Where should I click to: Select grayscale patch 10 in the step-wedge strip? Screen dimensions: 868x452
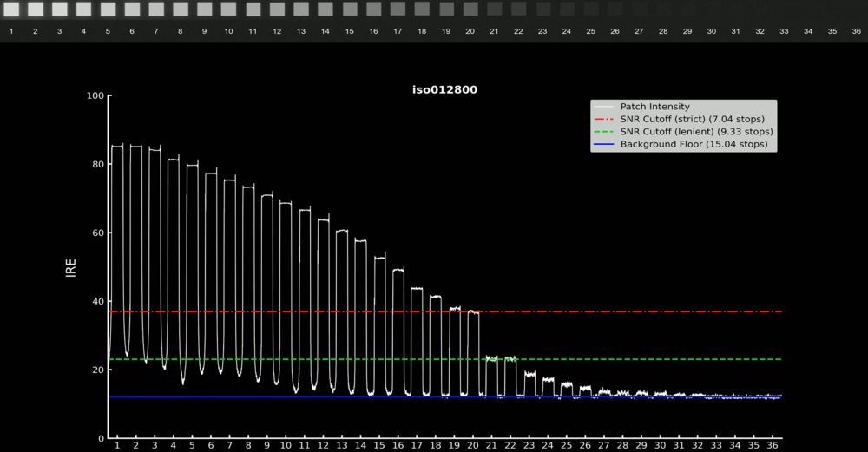[228, 10]
